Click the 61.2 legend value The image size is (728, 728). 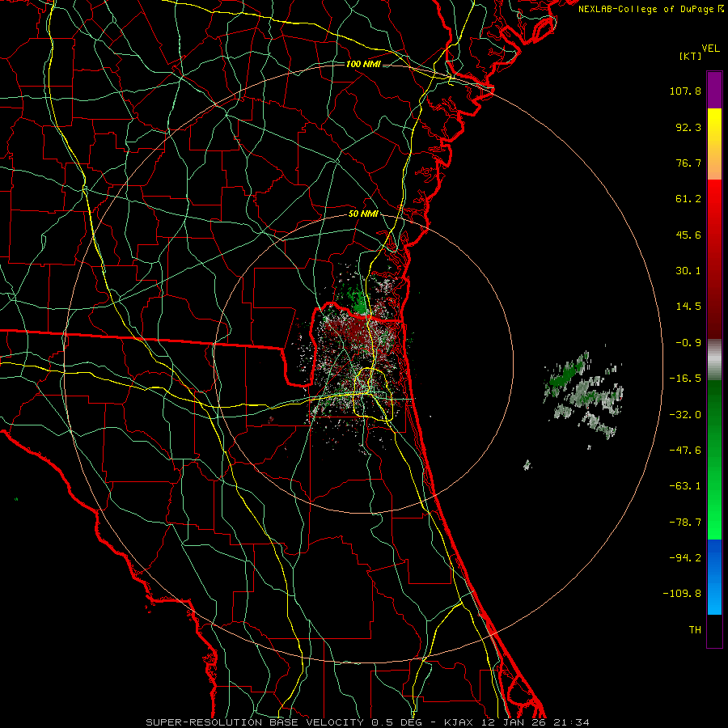tap(688, 199)
